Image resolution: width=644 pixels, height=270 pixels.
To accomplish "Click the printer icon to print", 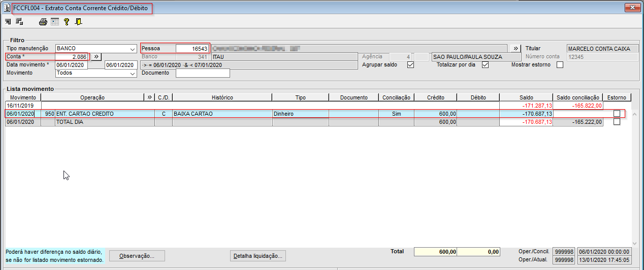I will pyautogui.click(x=43, y=22).
